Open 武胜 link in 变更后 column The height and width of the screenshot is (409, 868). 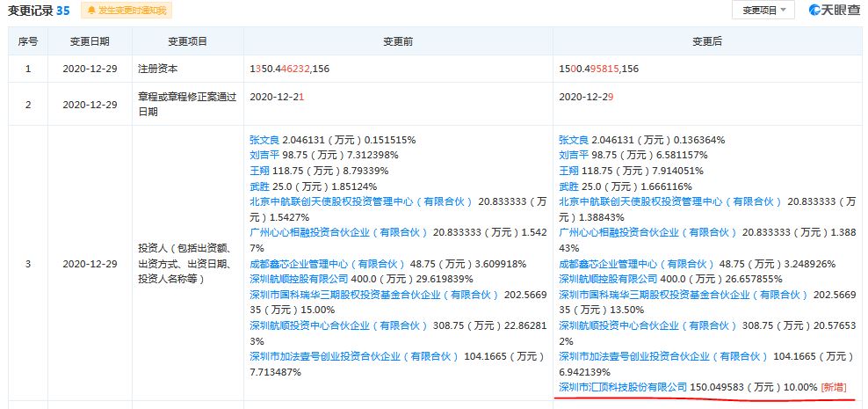tap(568, 186)
